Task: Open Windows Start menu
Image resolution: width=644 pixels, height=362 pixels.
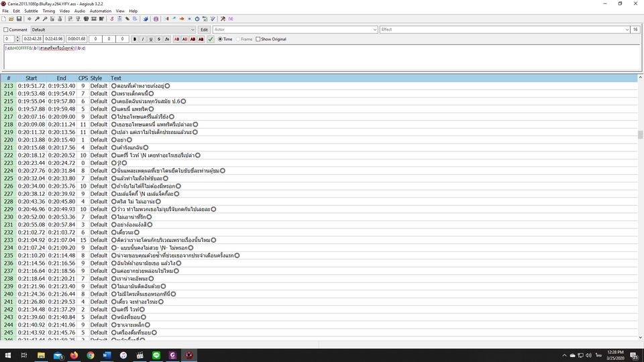Action: pos(8,355)
